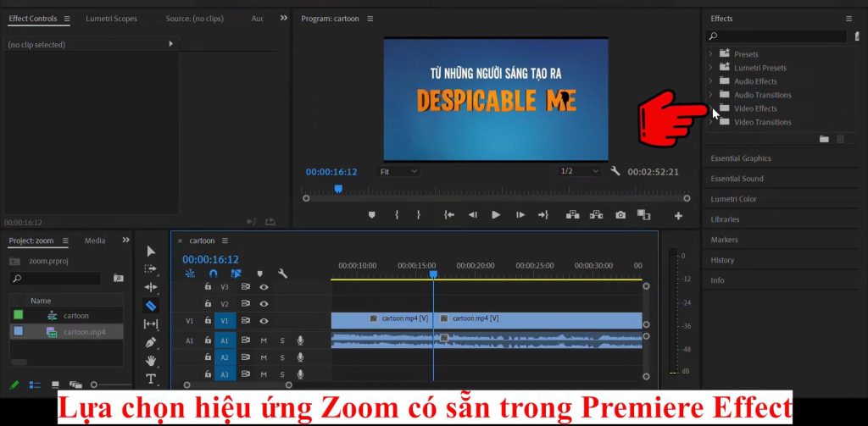Open the History panel
This screenshot has height=426, width=868.
coord(722,260)
